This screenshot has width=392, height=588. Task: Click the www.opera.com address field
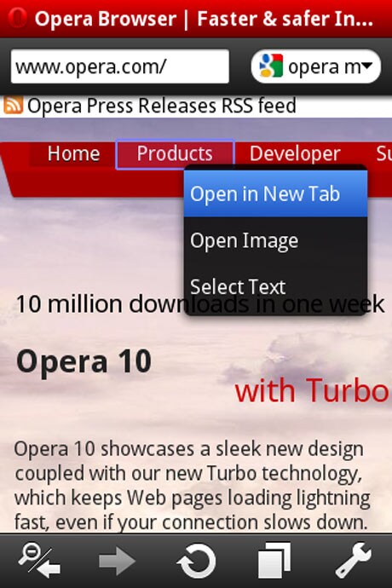(120, 66)
